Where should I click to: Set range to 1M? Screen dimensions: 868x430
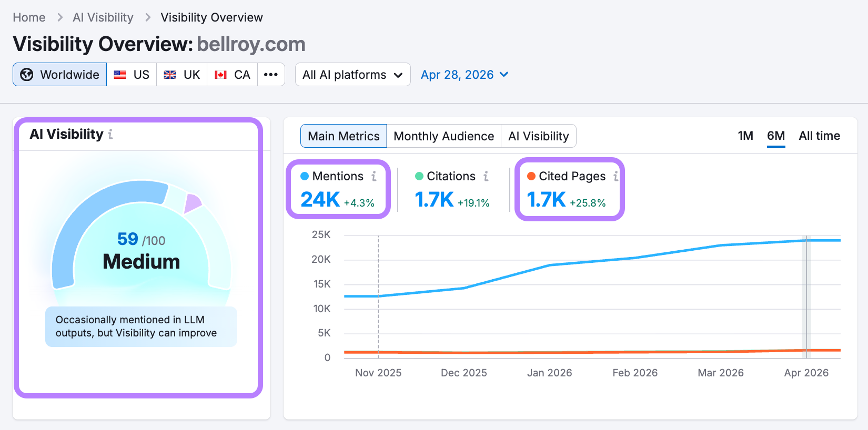coord(745,136)
